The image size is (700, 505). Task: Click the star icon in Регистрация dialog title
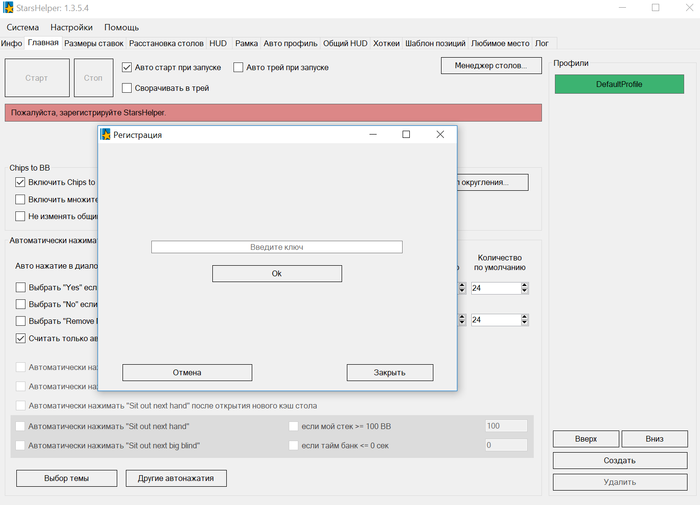[105, 134]
